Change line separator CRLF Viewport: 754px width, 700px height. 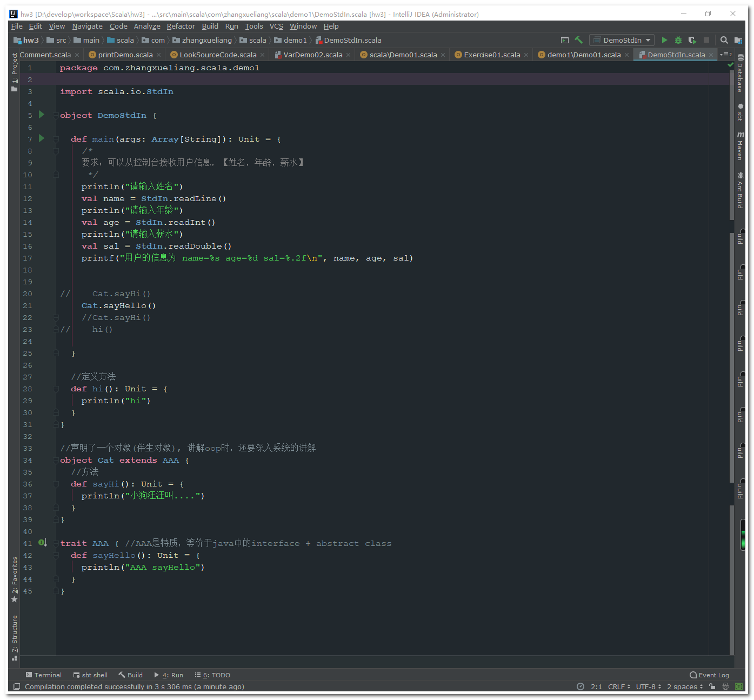click(x=619, y=686)
